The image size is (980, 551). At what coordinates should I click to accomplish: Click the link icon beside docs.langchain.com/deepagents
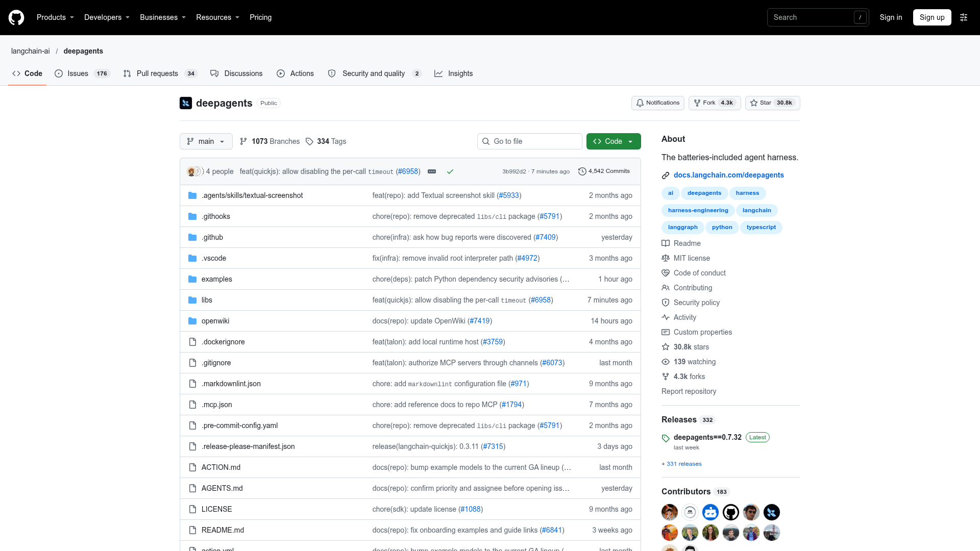click(x=666, y=176)
